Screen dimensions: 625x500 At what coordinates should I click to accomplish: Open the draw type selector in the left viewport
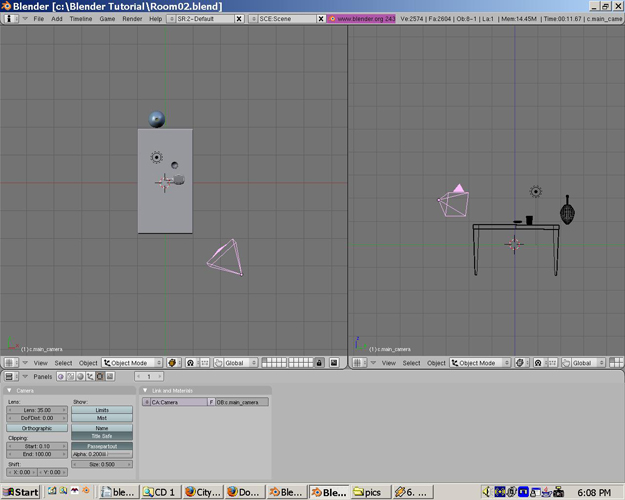[x=173, y=363]
